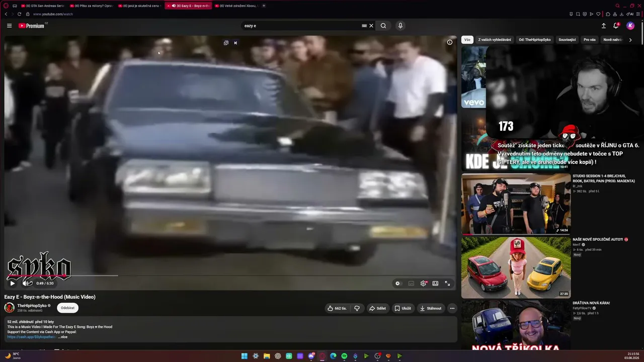Select the Vše filter chip
This screenshot has height=362, width=644.
467,40
